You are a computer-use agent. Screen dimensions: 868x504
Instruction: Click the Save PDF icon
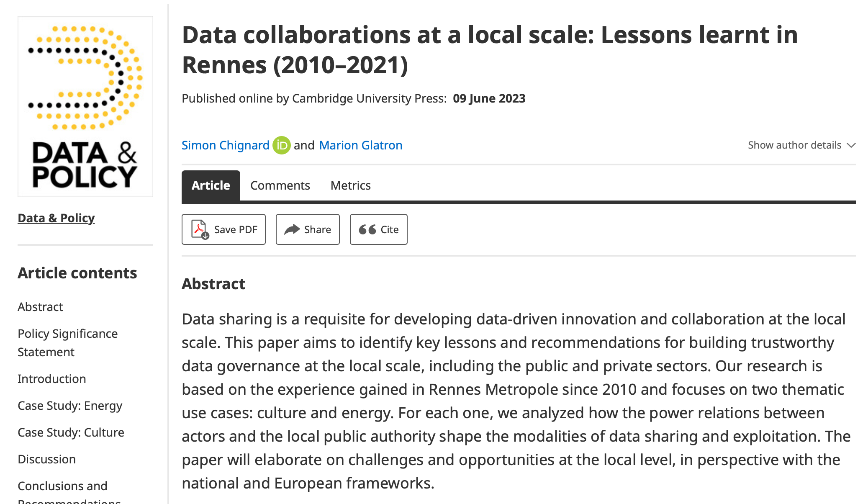coord(200,229)
